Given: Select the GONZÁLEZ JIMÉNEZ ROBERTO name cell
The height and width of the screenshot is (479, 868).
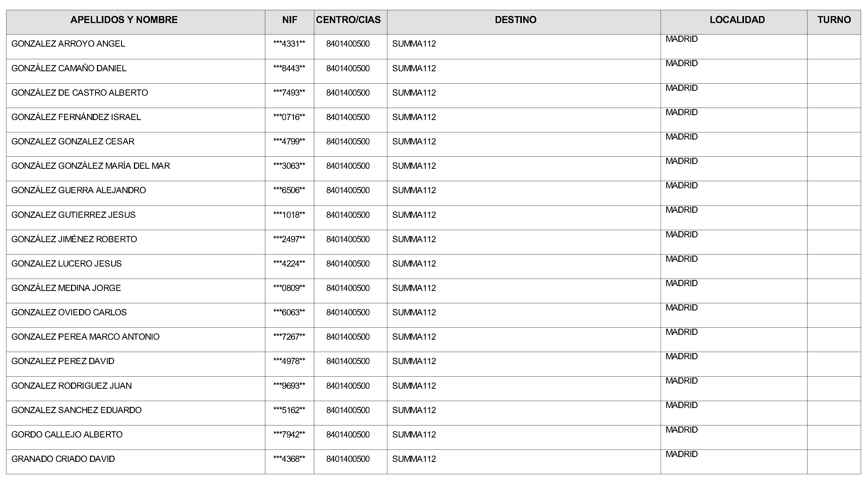Looking at the screenshot, I should pyautogui.click(x=74, y=239).
